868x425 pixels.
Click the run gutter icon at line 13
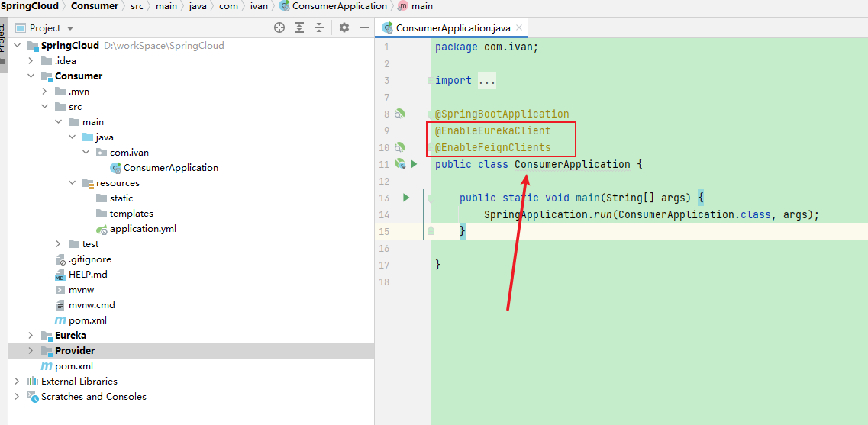(406, 198)
